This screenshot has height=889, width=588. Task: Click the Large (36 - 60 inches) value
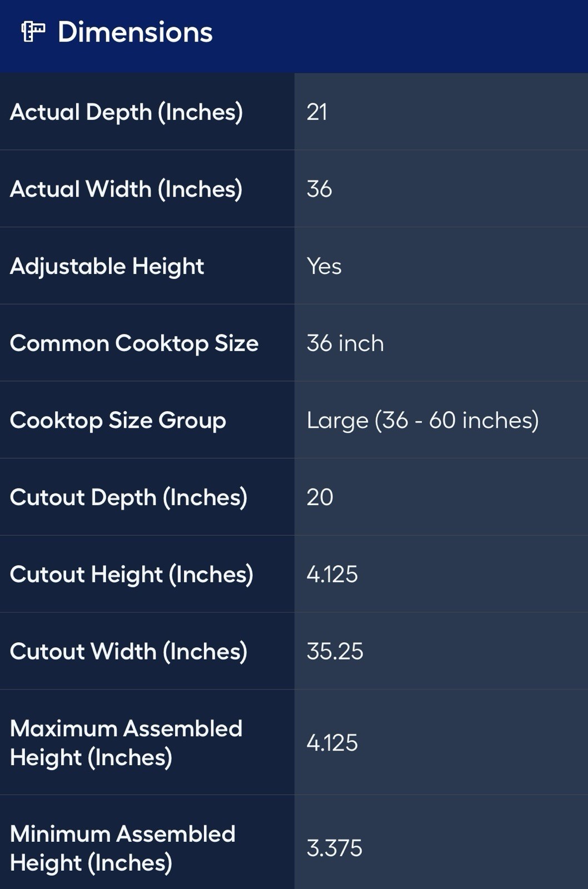(422, 421)
